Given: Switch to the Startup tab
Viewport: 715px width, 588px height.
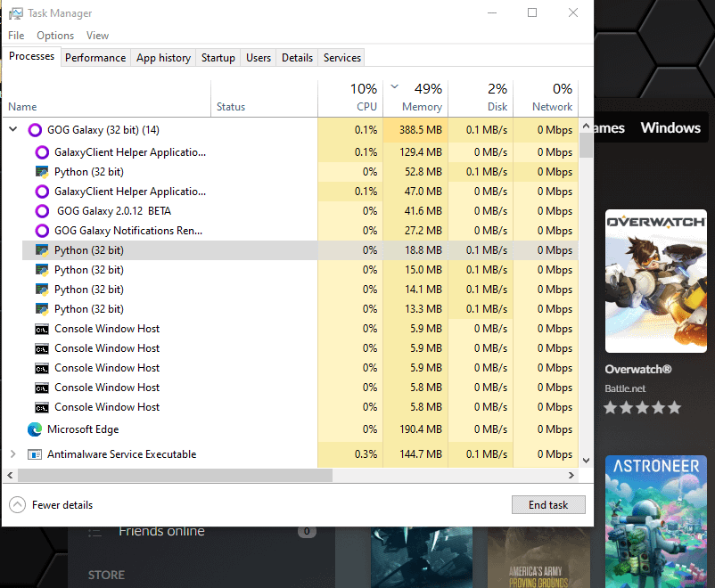Looking at the screenshot, I should tap(218, 58).
